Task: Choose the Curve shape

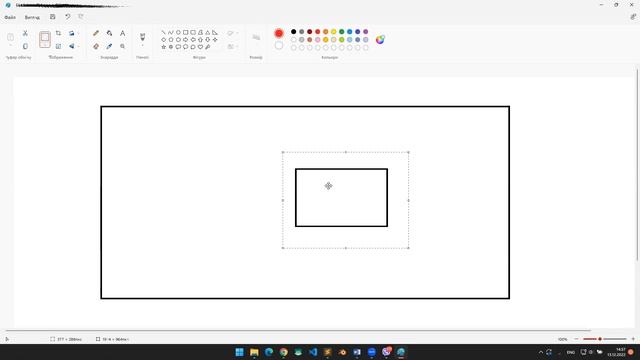Action: click(x=171, y=32)
